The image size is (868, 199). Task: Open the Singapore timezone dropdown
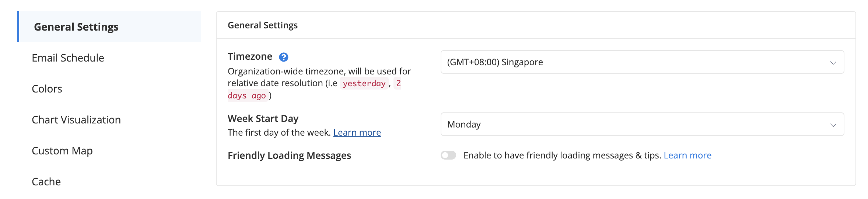pos(642,62)
